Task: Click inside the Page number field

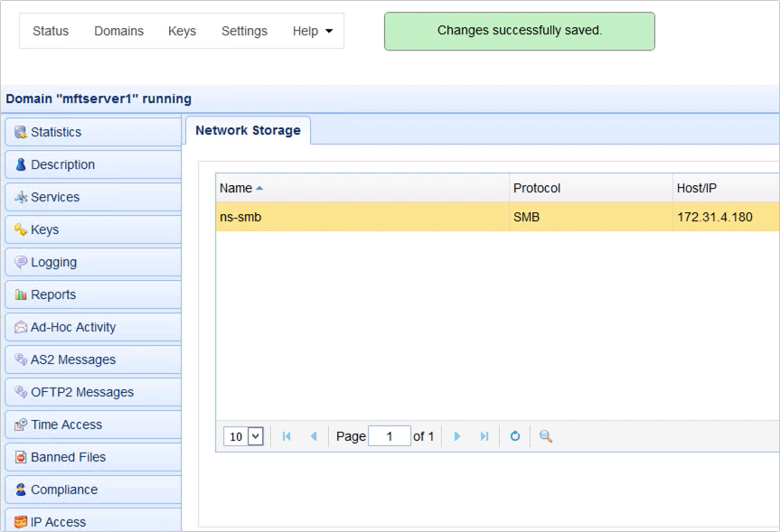Action: click(x=389, y=435)
